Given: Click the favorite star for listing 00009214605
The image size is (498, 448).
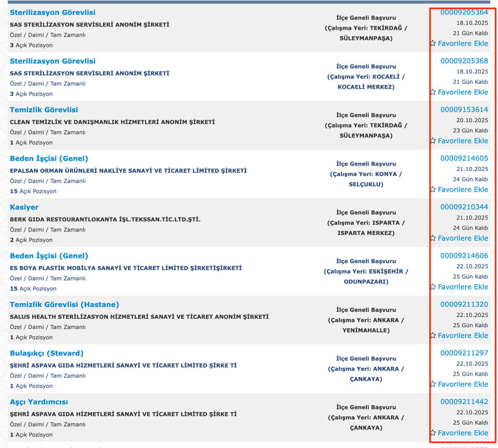Looking at the screenshot, I should (x=433, y=189).
